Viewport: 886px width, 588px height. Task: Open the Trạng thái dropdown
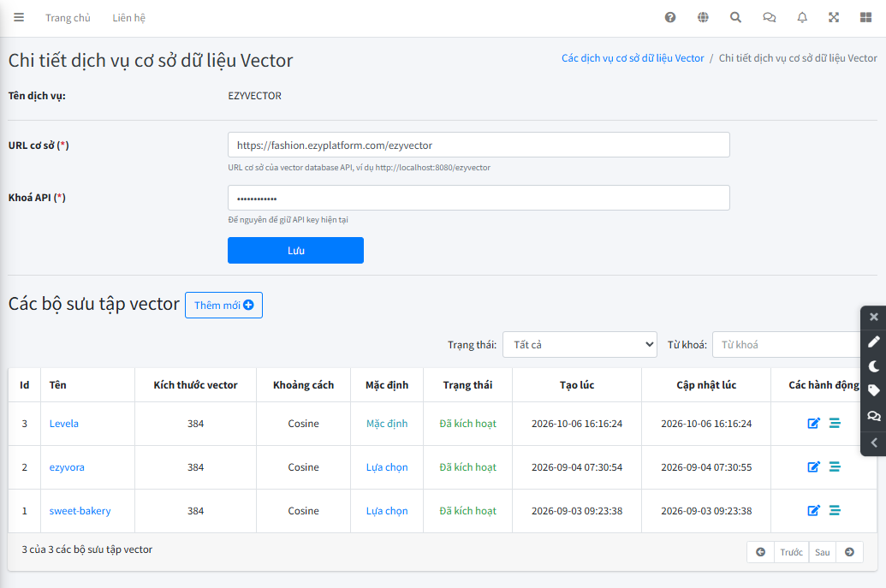(x=580, y=345)
